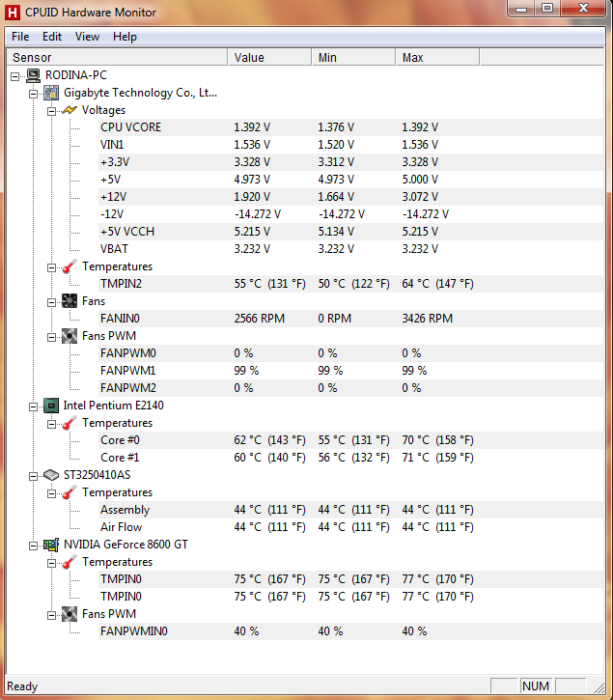Open the File menu

point(20,37)
